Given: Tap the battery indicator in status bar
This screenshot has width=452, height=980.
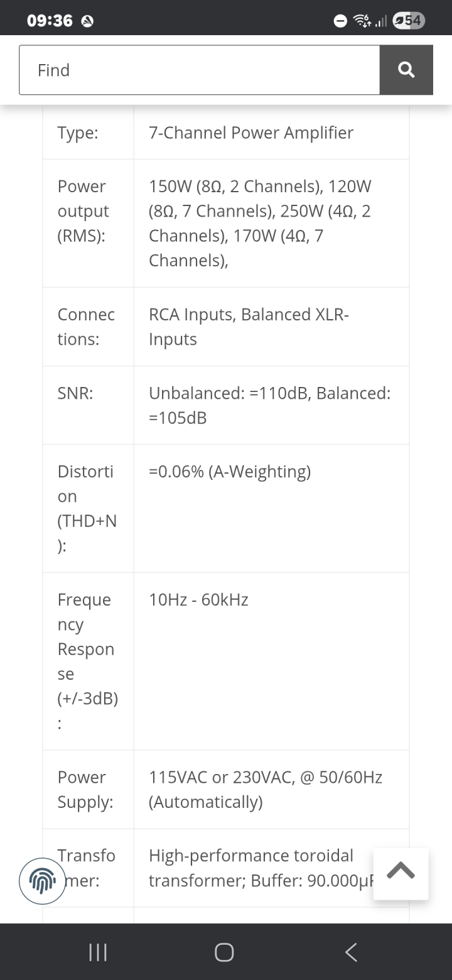Looking at the screenshot, I should pos(409,21).
